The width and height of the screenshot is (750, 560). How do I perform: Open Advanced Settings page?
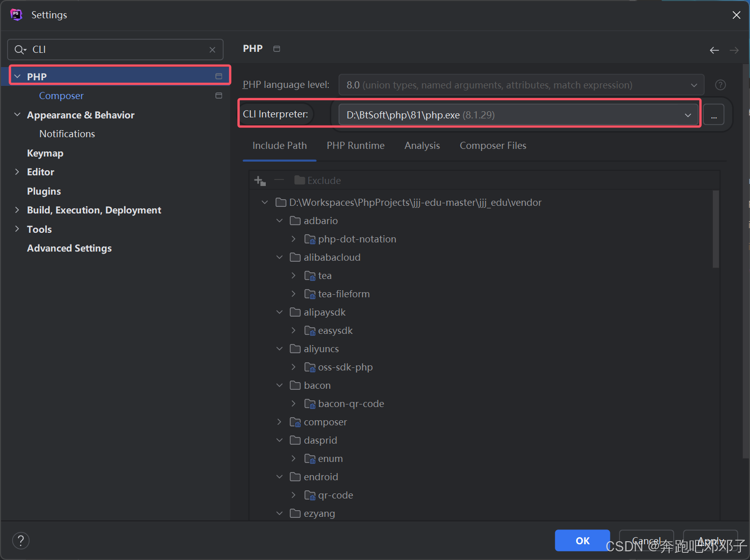pos(69,248)
